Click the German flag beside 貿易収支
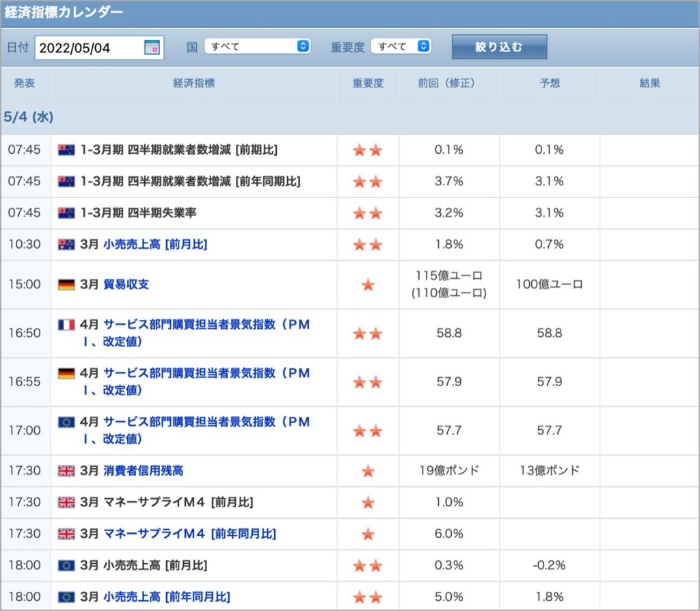 point(66,284)
